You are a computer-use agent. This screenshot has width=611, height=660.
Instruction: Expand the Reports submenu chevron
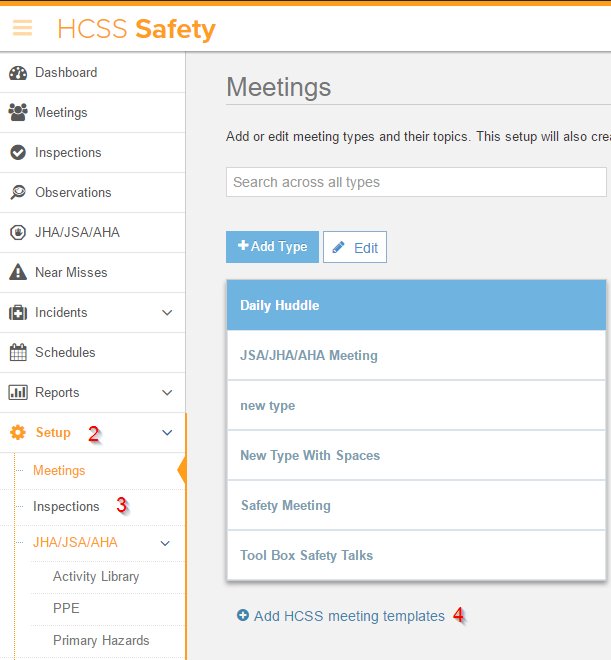167,393
